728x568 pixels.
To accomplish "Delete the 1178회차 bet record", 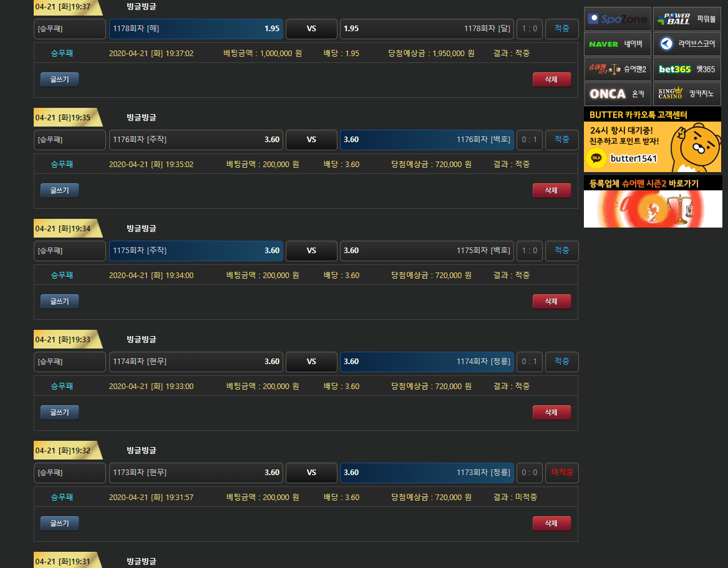I will (x=551, y=79).
